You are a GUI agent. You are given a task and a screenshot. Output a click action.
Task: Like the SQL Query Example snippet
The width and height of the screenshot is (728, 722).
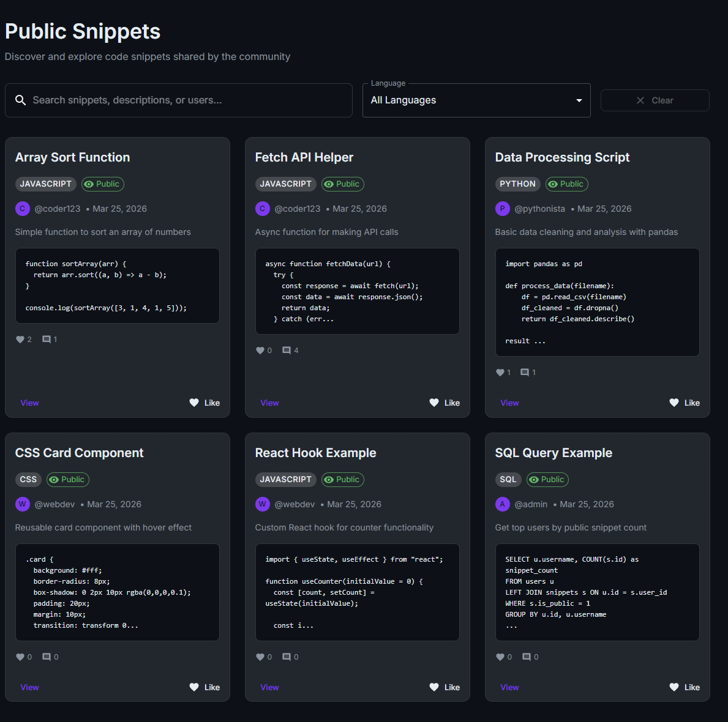[x=685, y=687]
